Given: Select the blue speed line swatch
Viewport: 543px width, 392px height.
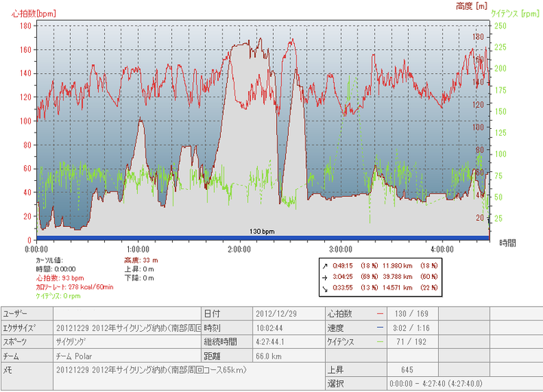Looking at the screenshot, I should pyautogui.click(x=380, y=328).
